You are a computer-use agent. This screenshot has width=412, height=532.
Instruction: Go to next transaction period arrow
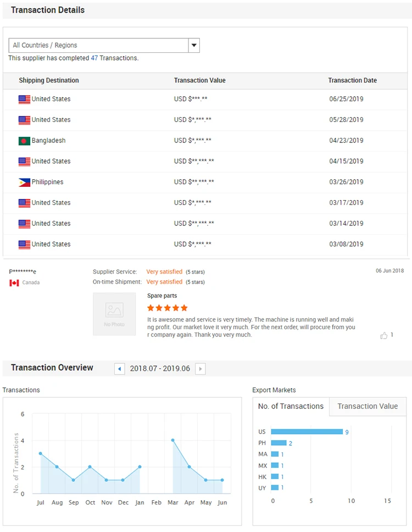coord(201,369)
